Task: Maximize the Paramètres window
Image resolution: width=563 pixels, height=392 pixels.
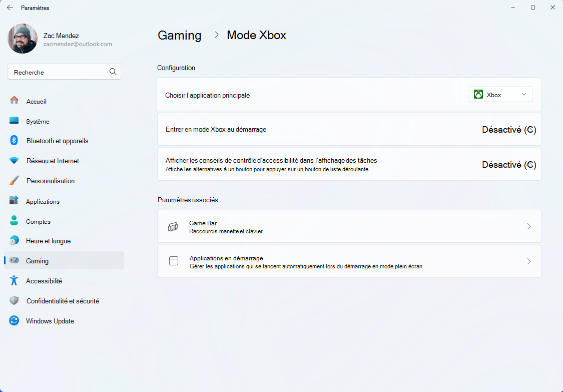Action: pyautogui.click(x=533, y=8)
